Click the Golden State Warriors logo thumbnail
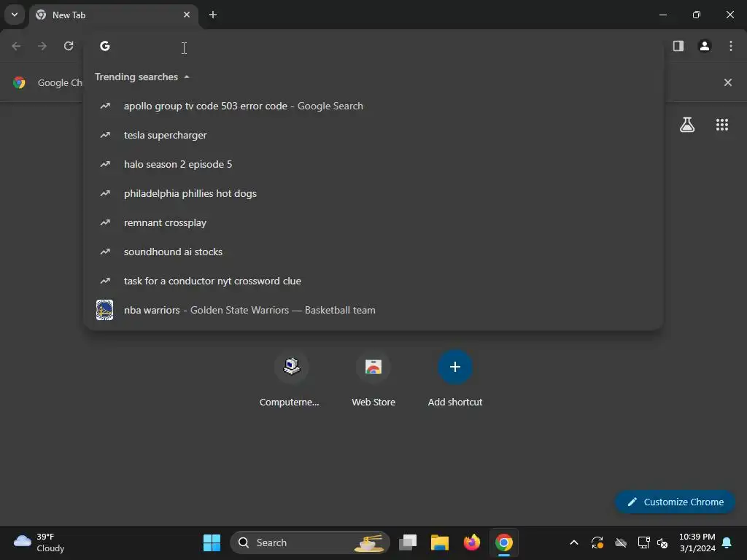Image resolution: width=747 pixels, height=560 pixels. pyautogui.click(x=105, y=310)
